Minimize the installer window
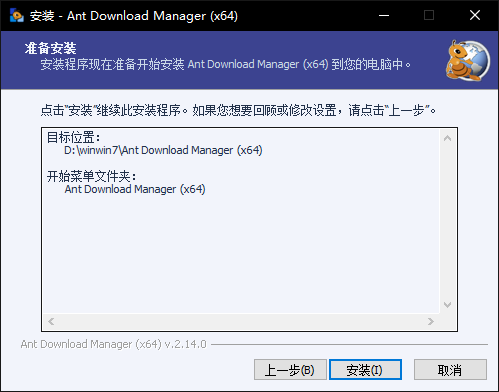The image size is (499, 392). coord(384,15)
